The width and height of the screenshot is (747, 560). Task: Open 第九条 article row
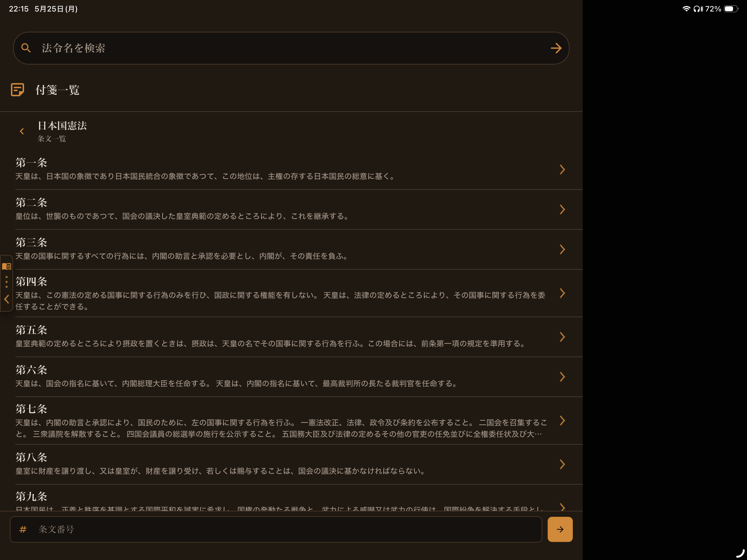click(x=291, y=497)
